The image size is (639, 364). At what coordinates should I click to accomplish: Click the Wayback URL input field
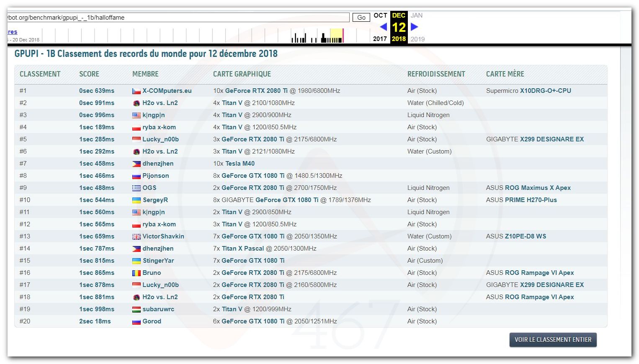pos(178,18)
